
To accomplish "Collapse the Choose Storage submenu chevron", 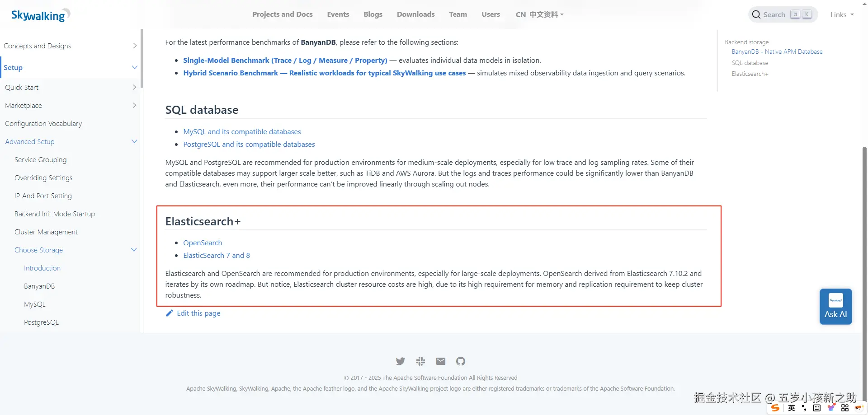I will pyautogui.click(x=134, y=250).
